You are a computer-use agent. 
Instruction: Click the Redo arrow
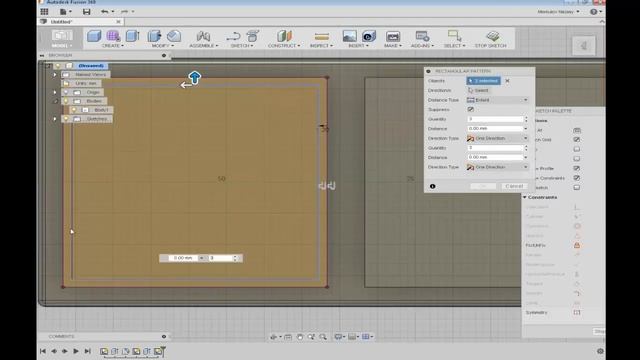(124, 12)
